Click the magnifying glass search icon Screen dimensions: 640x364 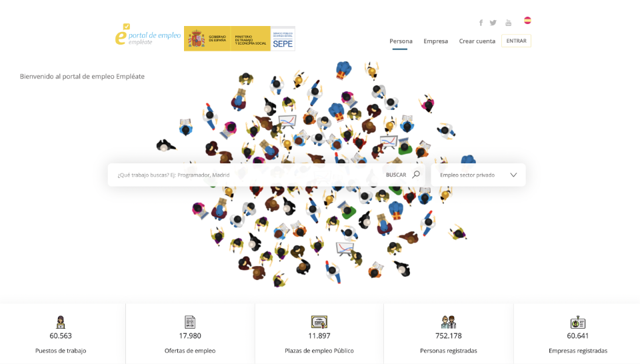tap(416, 175)
